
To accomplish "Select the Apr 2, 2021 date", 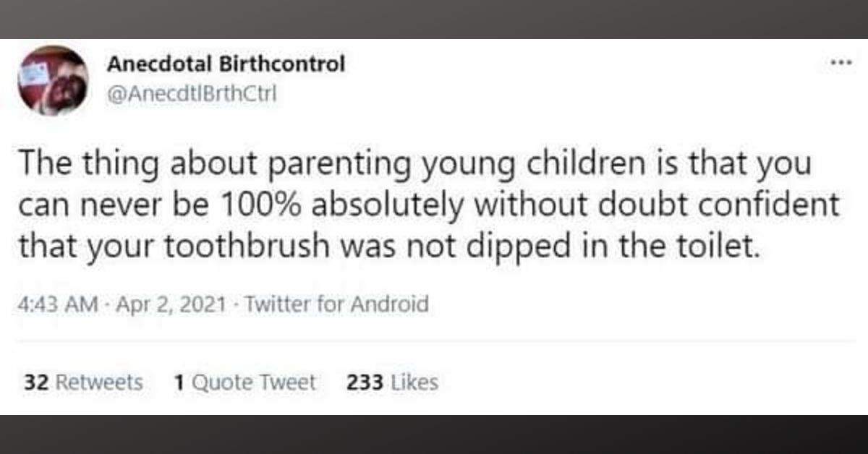I will click(x=172, y=304).
